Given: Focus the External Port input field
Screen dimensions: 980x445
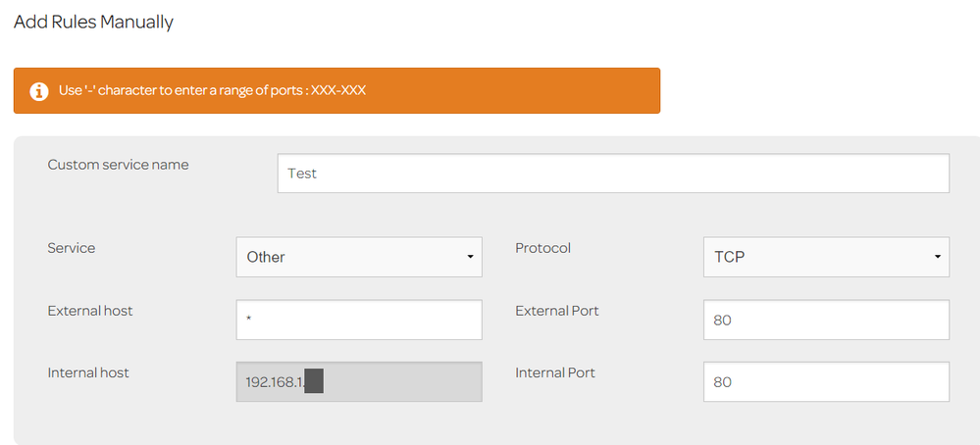Looking at the screenshot, I should pos(826,320).
